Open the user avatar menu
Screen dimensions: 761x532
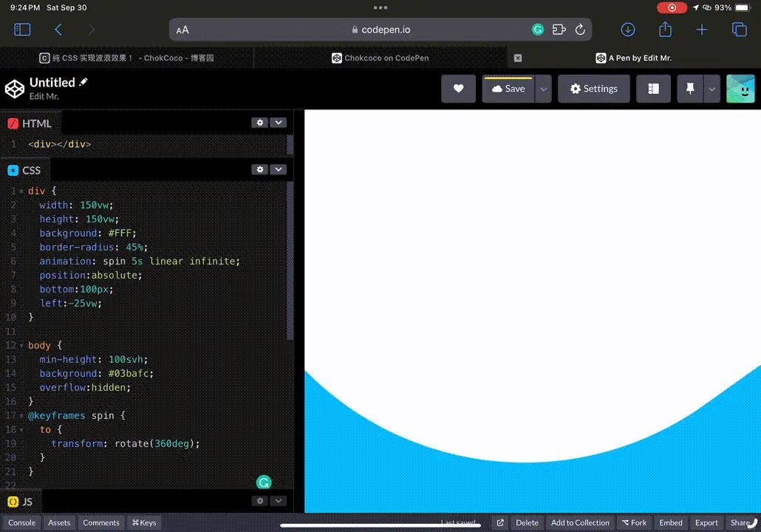[740, 89]
